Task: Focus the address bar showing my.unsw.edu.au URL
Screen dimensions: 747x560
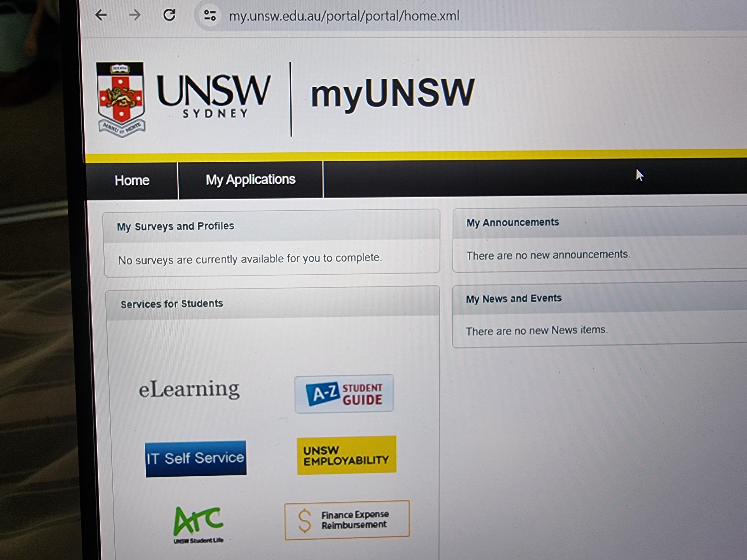Action: tap(344, 16)
